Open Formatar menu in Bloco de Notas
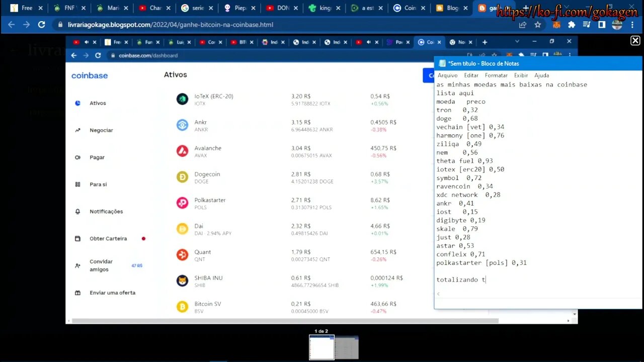The image size is (644, 362). point(496,75)
